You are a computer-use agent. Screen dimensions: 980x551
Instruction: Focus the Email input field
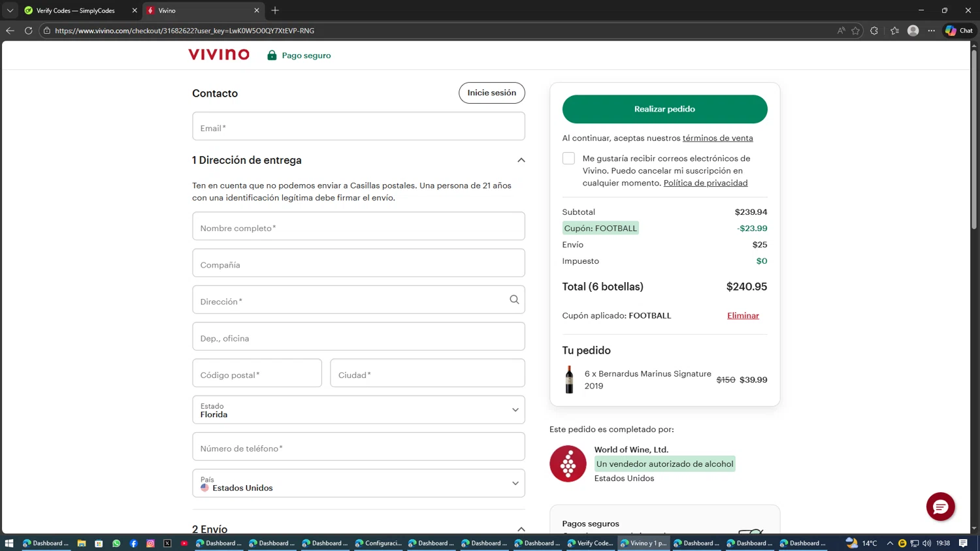[359, 126]
